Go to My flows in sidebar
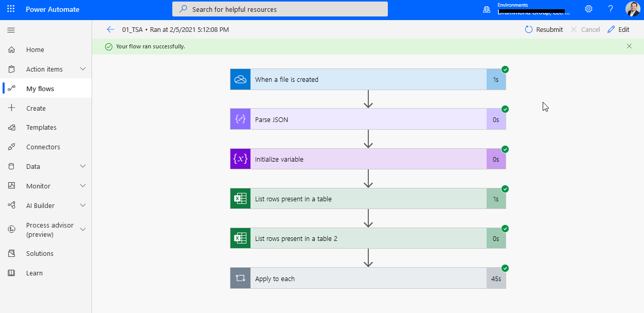 coord(40,89)
